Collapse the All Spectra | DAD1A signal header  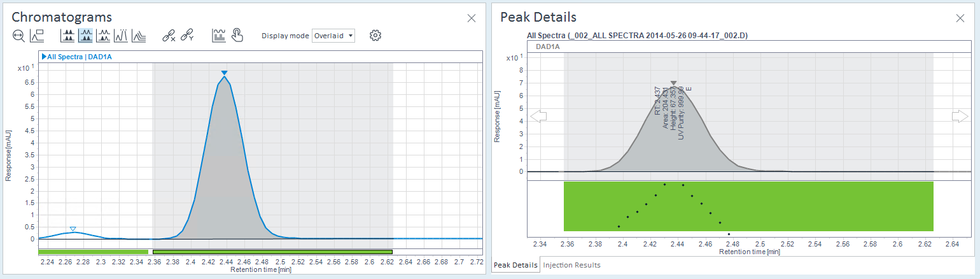click(x=44, y=57)
